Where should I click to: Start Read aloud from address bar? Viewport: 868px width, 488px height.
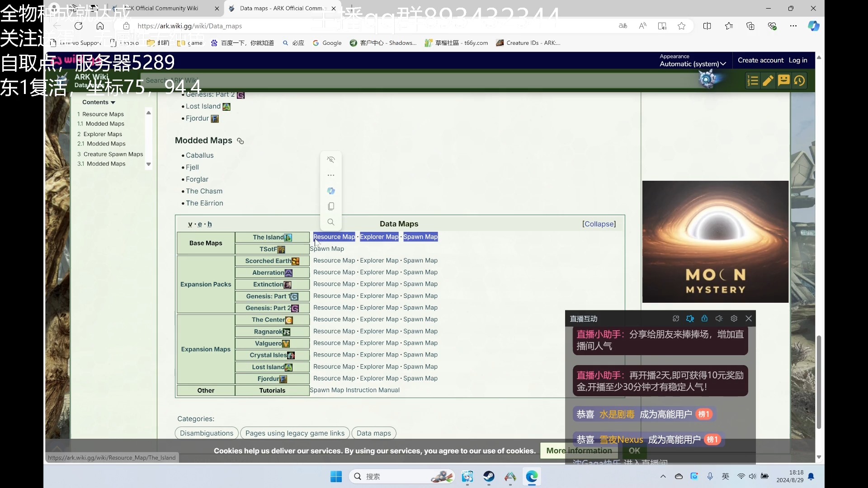point(642,26)
